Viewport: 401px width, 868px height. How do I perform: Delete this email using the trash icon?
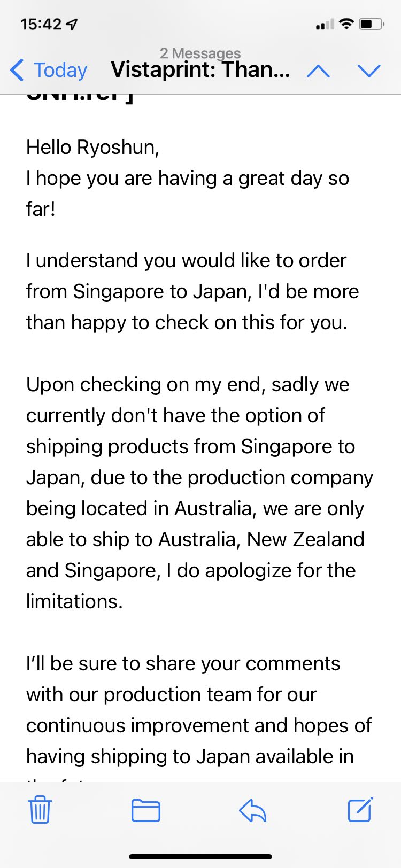[x=40, y=810]
